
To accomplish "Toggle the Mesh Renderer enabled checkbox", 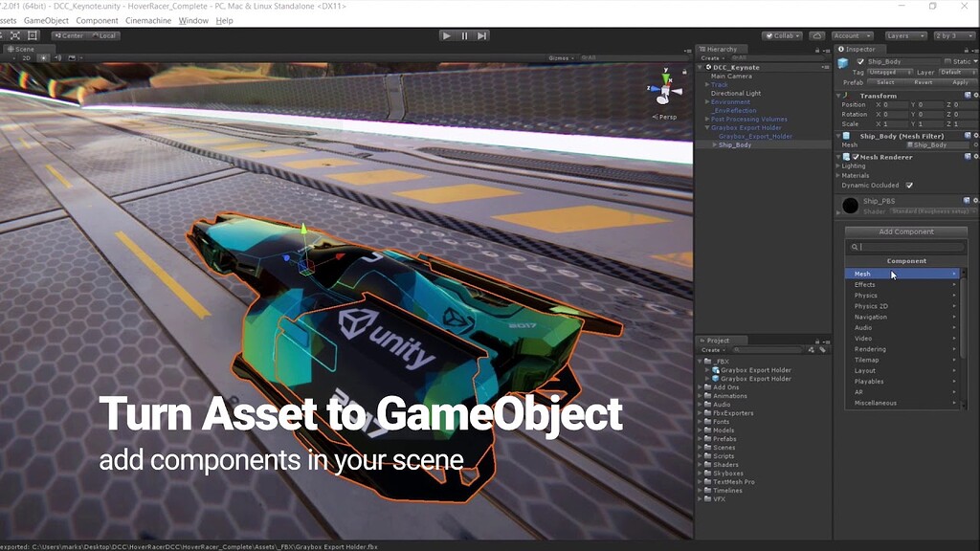I will click(857, 157).
